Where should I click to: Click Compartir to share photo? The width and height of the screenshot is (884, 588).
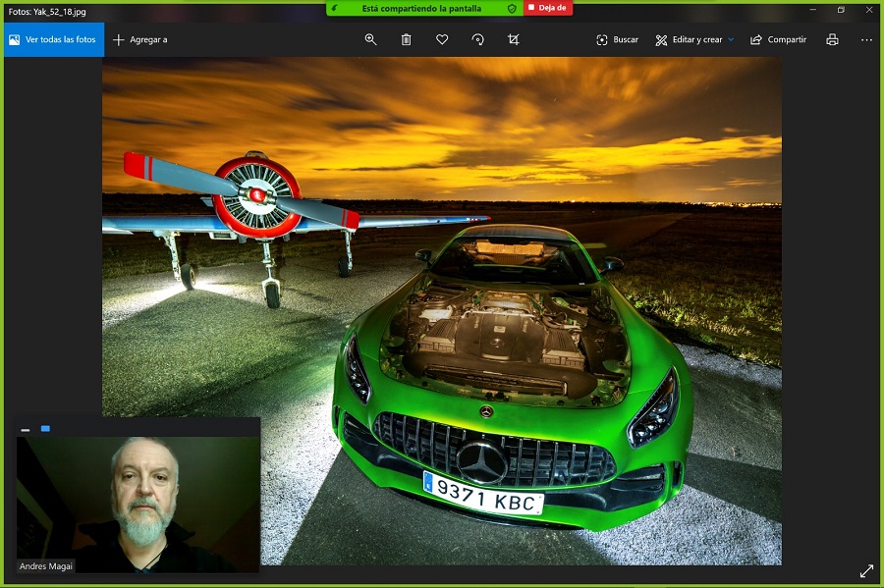779,39
